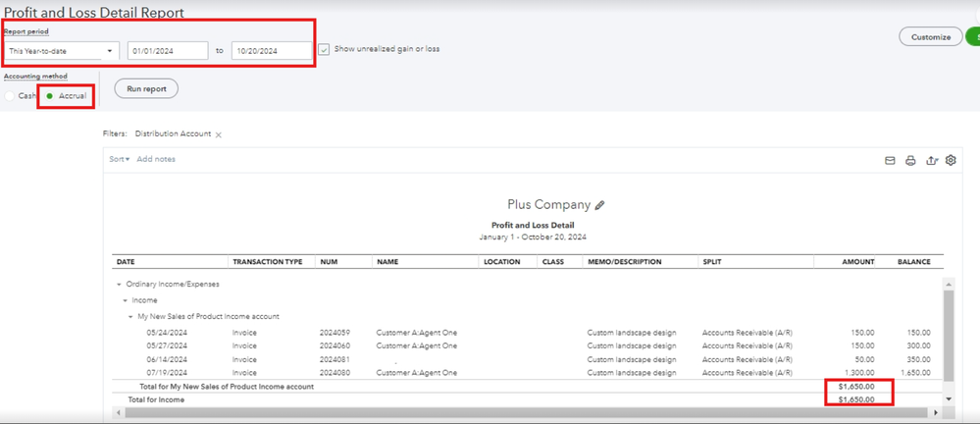Viewport: 980px width, 424px height.
Task: Click invoice number 2024080
Action: pos(335,373)
